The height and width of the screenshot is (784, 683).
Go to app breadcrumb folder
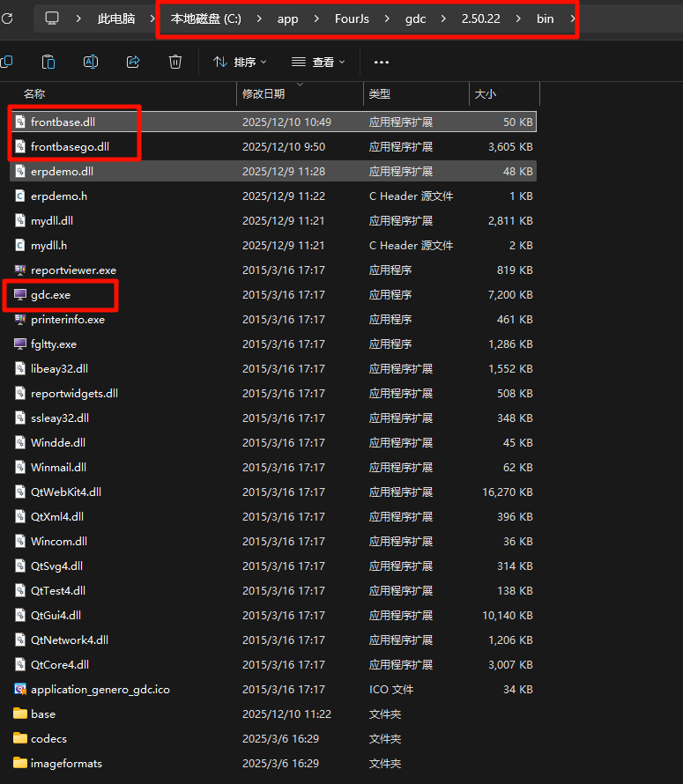click(287, 18)
